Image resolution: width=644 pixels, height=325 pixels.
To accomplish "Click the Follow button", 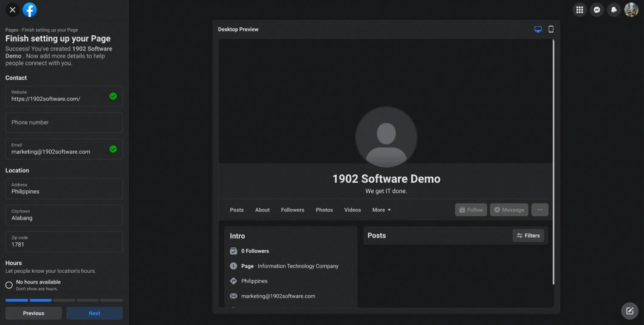I will click(471, 210).
